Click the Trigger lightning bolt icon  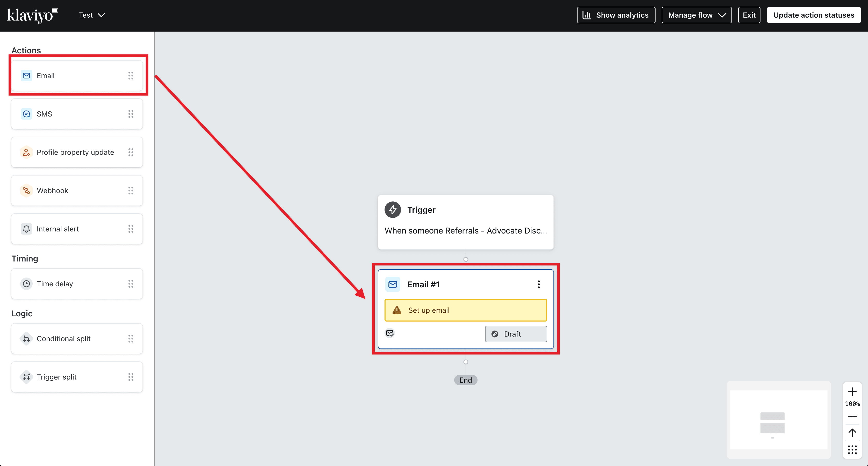[393, 210]
